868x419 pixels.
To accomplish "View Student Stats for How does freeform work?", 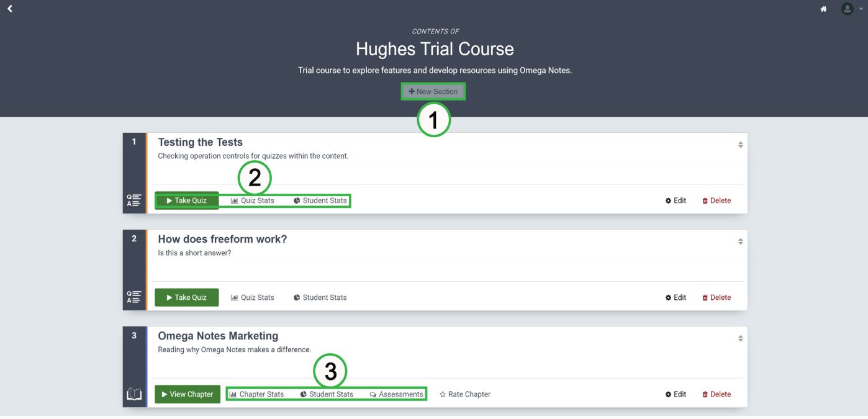I will tap(320, 297).
